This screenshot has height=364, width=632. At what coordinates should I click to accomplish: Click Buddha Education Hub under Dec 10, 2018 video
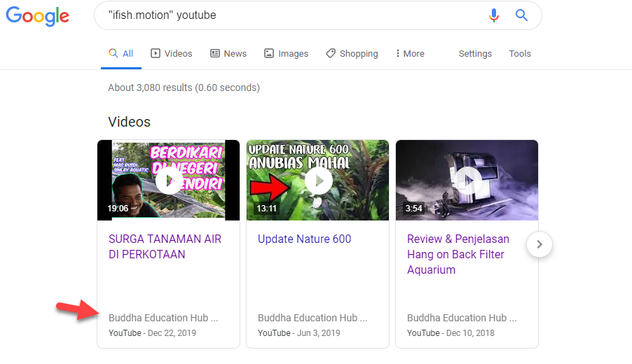pos(462,318)
